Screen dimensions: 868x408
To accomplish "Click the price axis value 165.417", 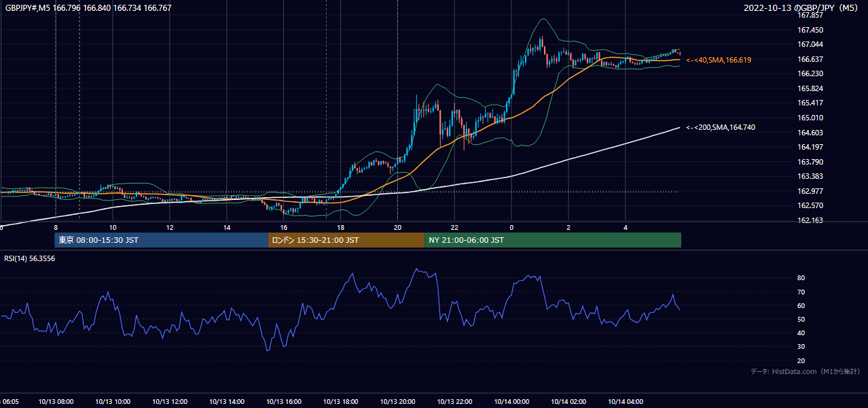I will click(810, 103).
